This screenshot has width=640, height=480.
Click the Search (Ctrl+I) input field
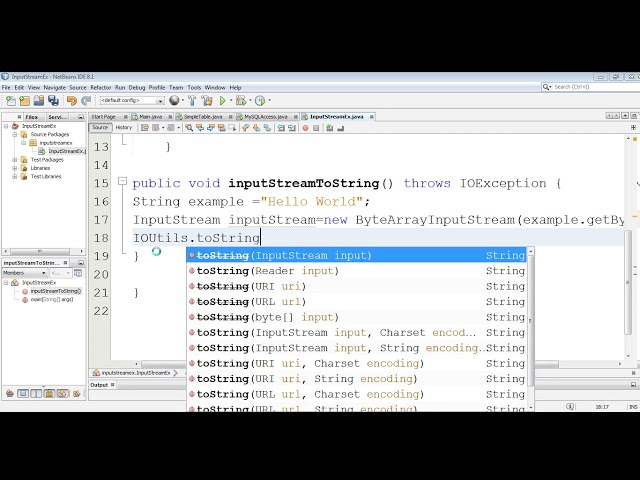[596, 87]
